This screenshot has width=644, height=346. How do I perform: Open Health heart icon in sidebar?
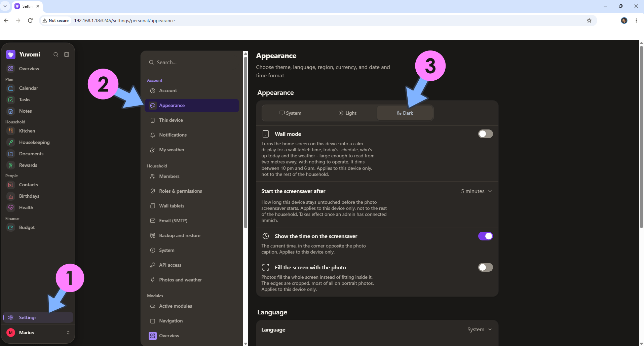tap(11, 207)
